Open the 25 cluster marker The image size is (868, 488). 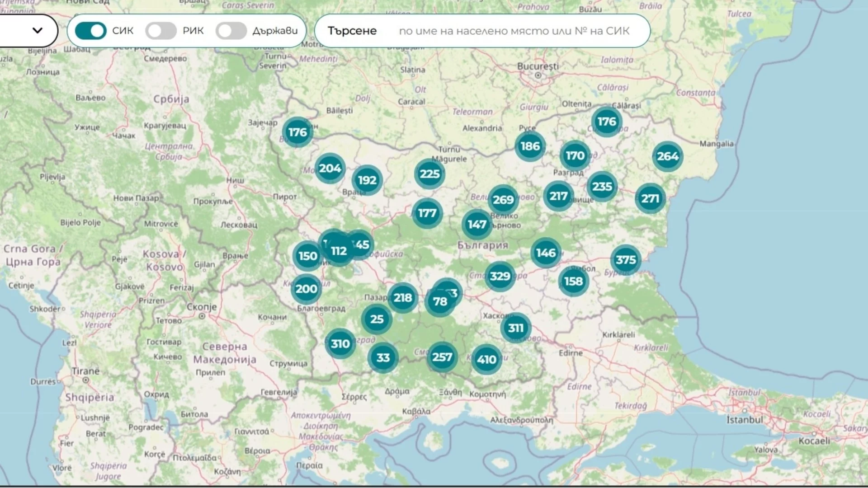(x=377, y=319)
